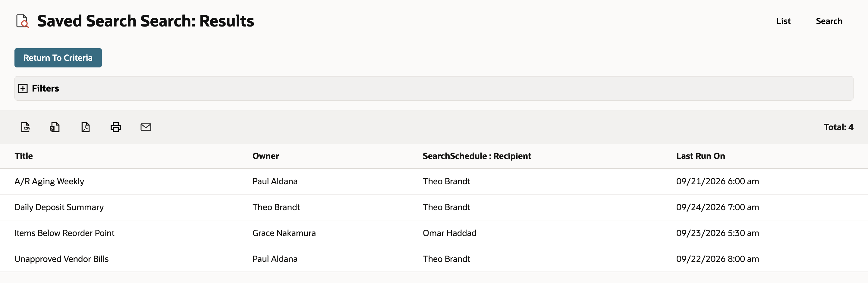Viewport: 868px width, 283px height.
Task: Email the search results
Action: [146, 127]
